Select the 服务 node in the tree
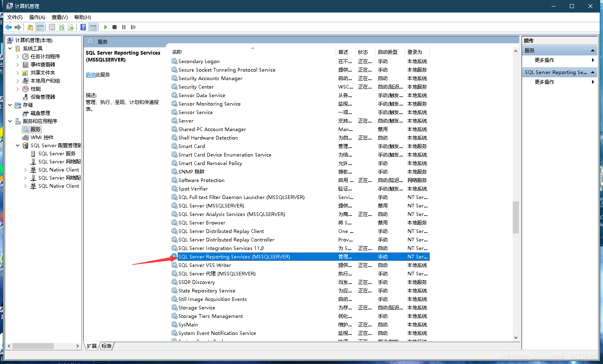Image resolution: width=603 pixels, height=364 pixels. pyautogui.click(x=36, y=129)
